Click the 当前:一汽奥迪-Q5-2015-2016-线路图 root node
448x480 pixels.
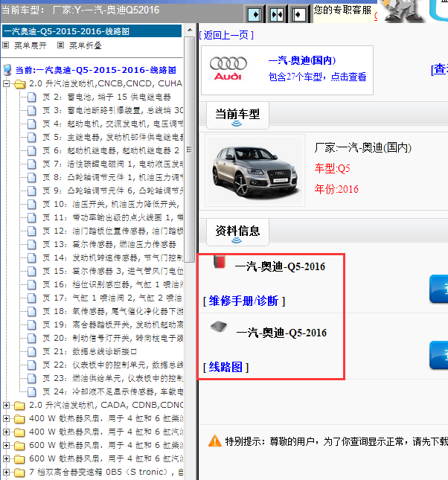pyautogui.click(x=95, y=70)
